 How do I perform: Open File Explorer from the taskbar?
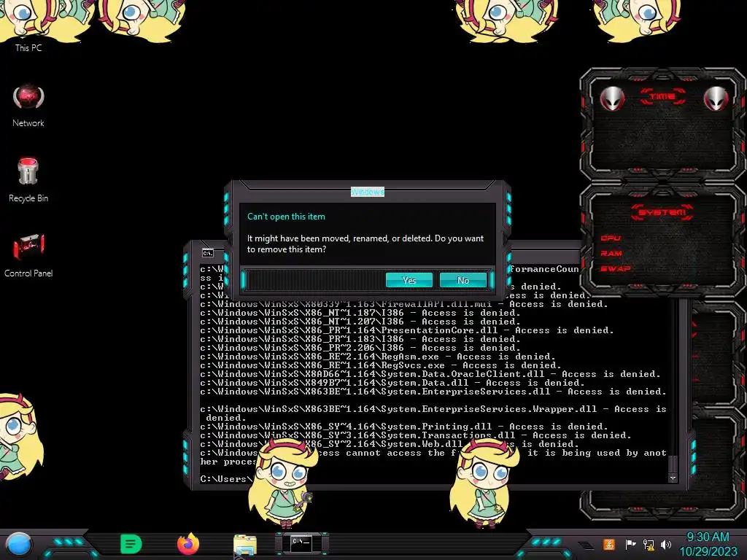pyautogui.click(x=245, y=545)
